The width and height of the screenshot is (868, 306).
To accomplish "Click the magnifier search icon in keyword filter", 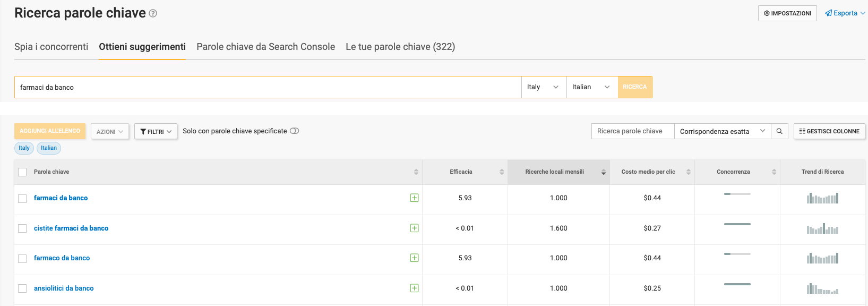I will coord(779,131).
